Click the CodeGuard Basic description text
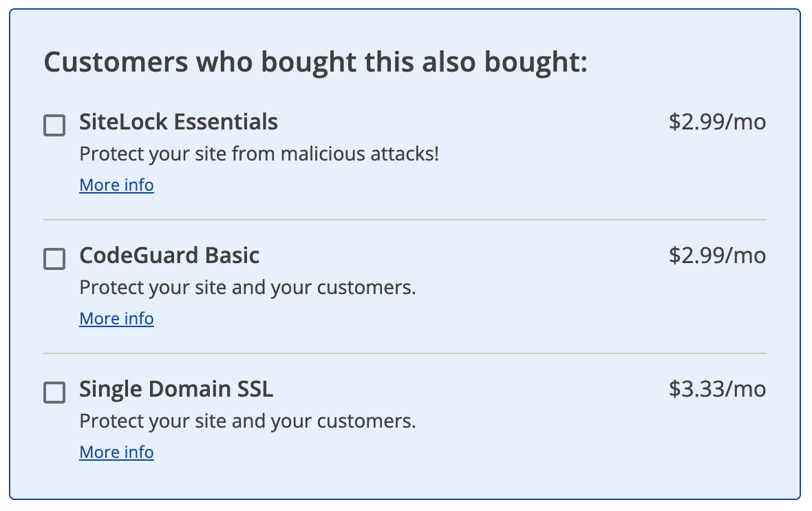This screenshot has width=812, height=511. (x=248, y=287)
